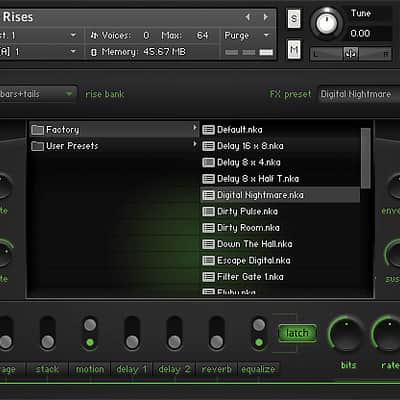400x400 pixels.
Task: Expand the Factory folder arrow
Action: (195, 128)
